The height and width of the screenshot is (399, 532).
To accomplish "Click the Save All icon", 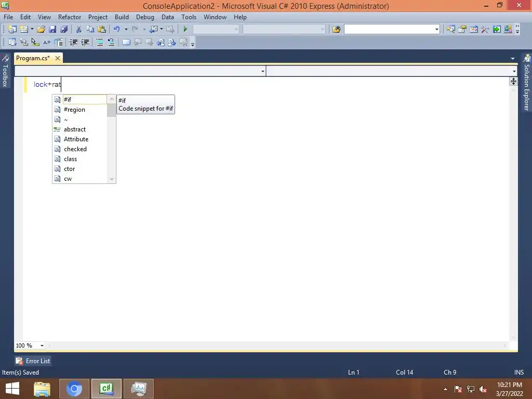I will pyautogui.click(x=64, y=29).
